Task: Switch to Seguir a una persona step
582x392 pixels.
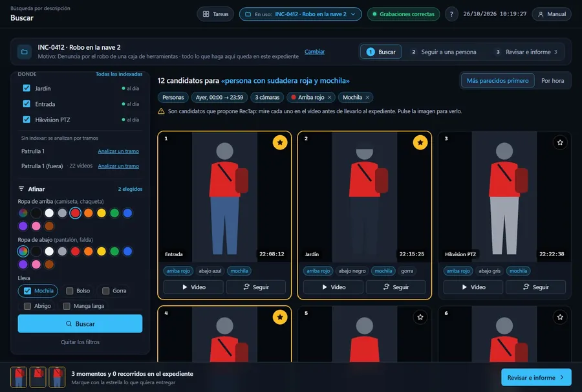Action: click(444, 52)
